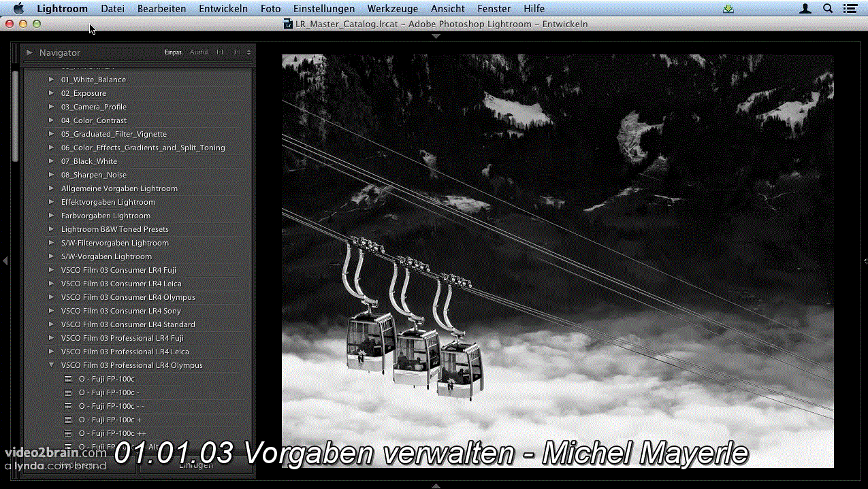Open the Fenster menu
This screenshot has width=868, height=489.
pyautogui.click(x=494, y=8)
